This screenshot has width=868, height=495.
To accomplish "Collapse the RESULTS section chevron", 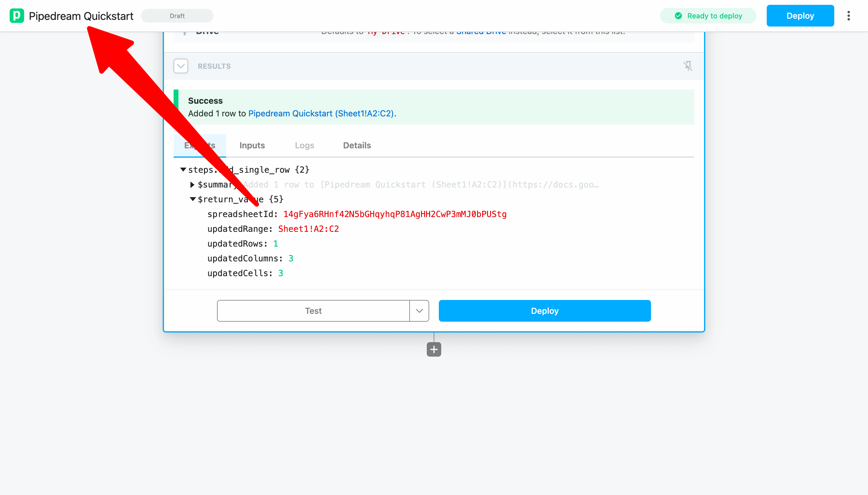I will pyautogui.click(x=181, y=66).
